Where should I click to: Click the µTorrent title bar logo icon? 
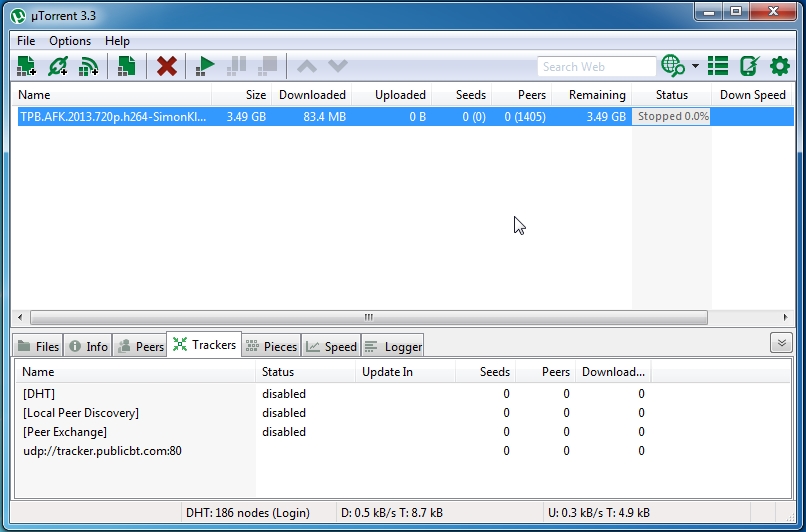[x=18, y=16]
